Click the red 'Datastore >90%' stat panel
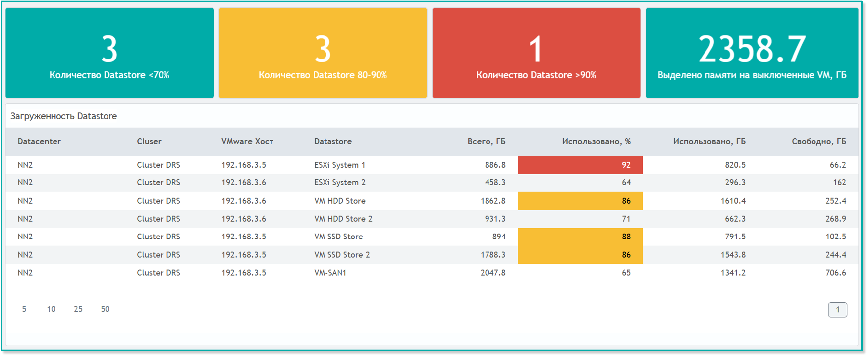Screen dimensions: 868x356 click(x=536, y=53)
